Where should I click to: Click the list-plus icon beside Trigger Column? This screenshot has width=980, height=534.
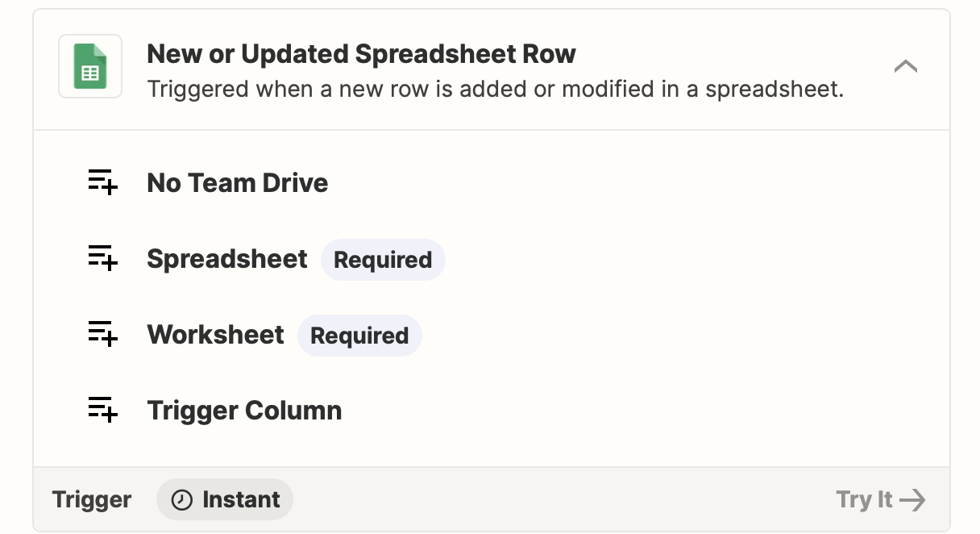(x=103, y=410)
